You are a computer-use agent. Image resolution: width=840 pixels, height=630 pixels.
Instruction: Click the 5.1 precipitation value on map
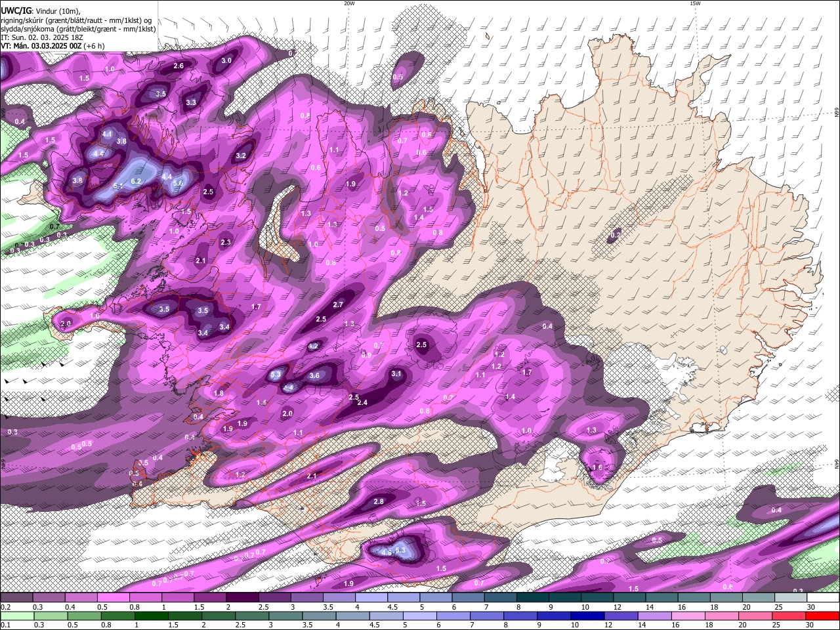coord(118,186)
